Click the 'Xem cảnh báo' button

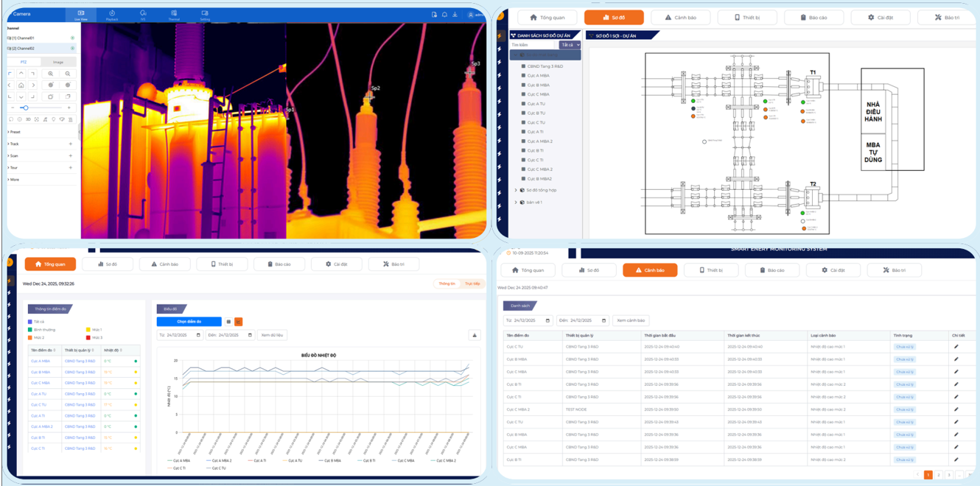coord(631,320)
